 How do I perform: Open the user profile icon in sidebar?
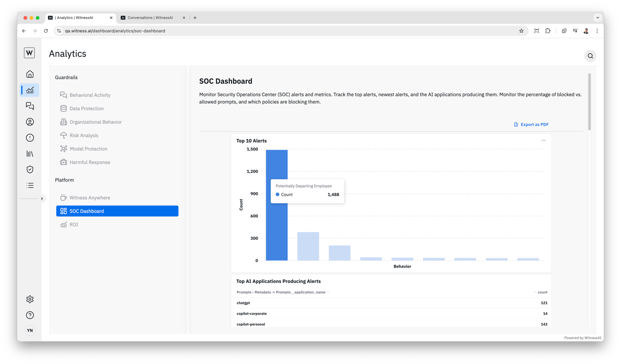tap(30, 122)
